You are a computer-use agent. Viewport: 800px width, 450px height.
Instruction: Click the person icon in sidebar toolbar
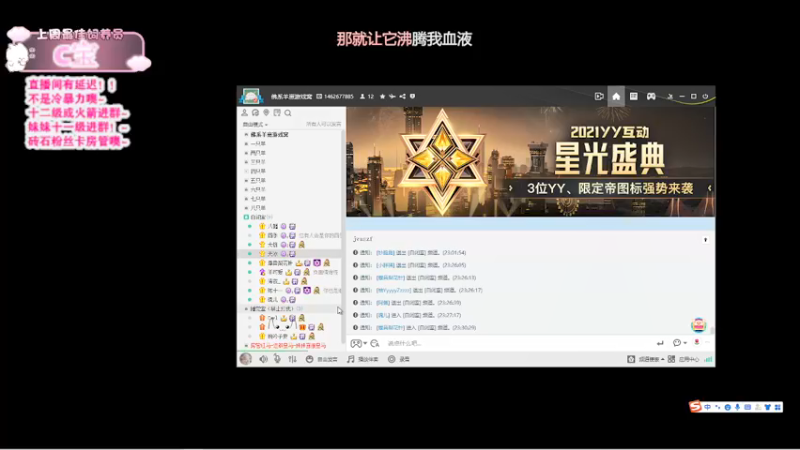tap(244, 113)
